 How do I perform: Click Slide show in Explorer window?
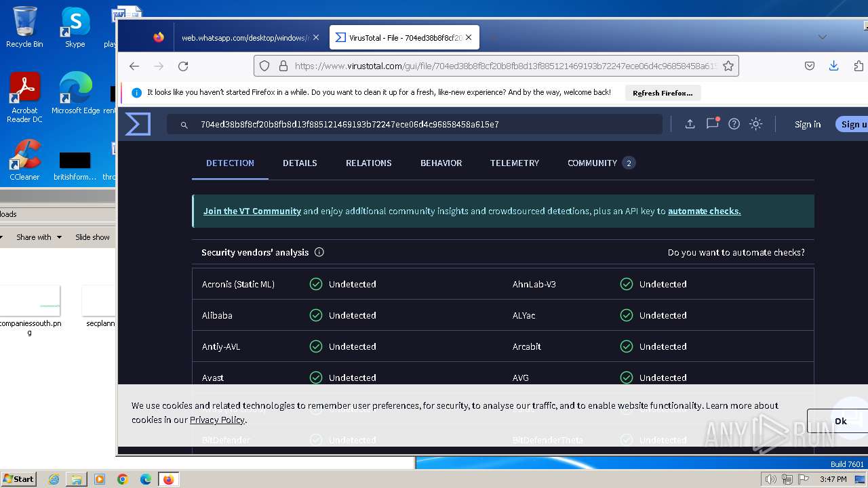click(x=92, y=237)
